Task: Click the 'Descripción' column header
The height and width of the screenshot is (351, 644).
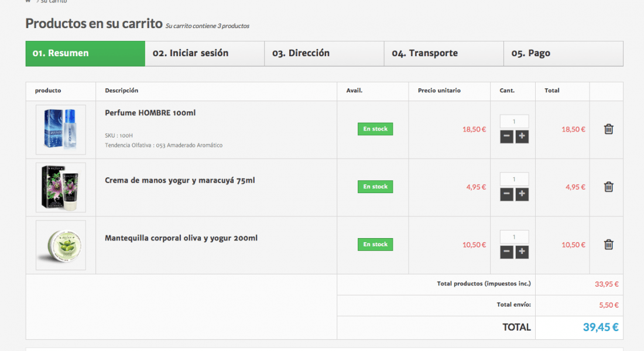Action: point(121,90)
